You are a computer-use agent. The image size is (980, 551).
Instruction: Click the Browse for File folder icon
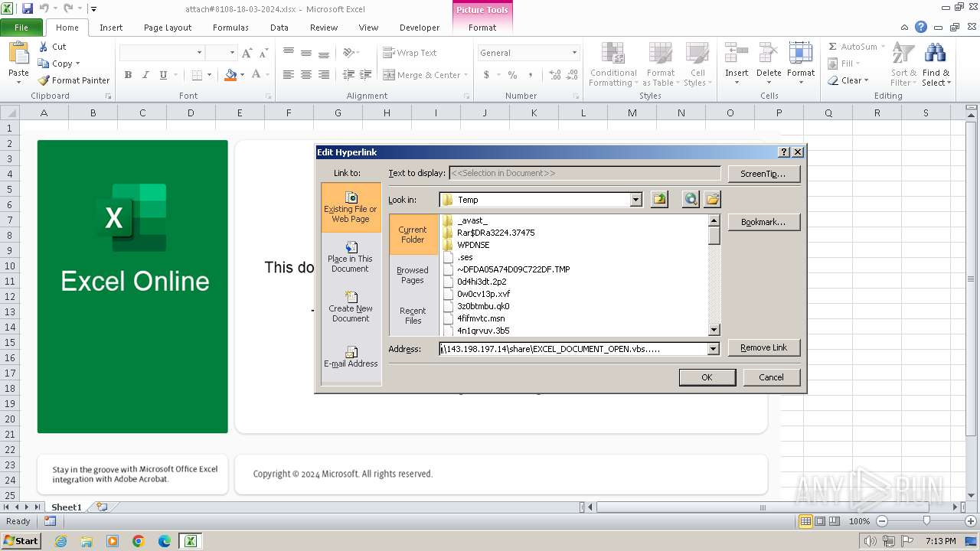pyautogui.click(x=713, y=200)
